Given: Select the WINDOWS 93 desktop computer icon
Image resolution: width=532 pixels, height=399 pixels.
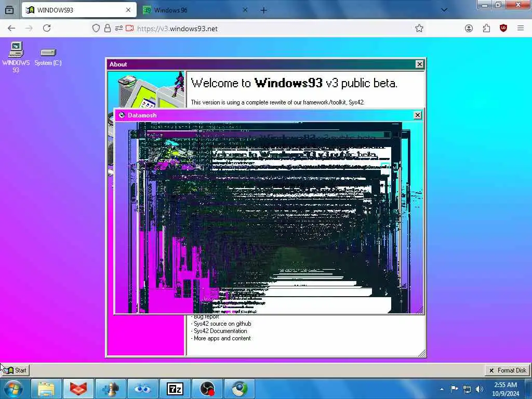Looking at the screenshot, I should [16, 57].
